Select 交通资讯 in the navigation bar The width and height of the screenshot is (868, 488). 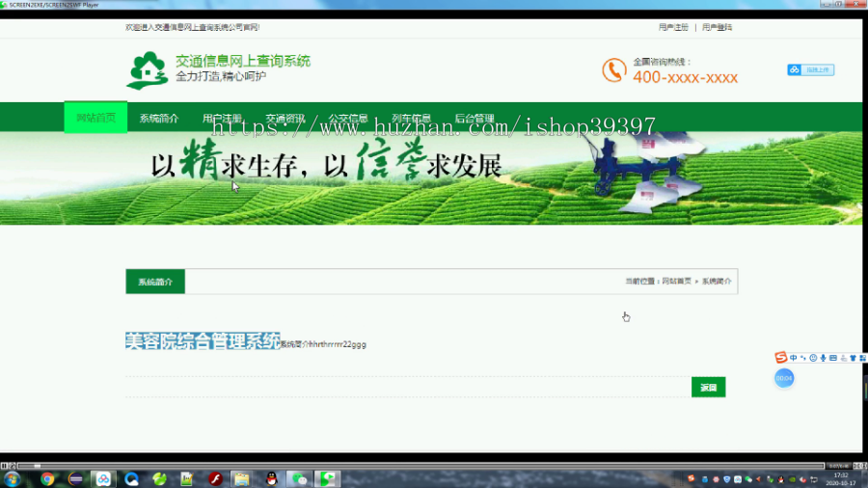[x=285, y=118]
